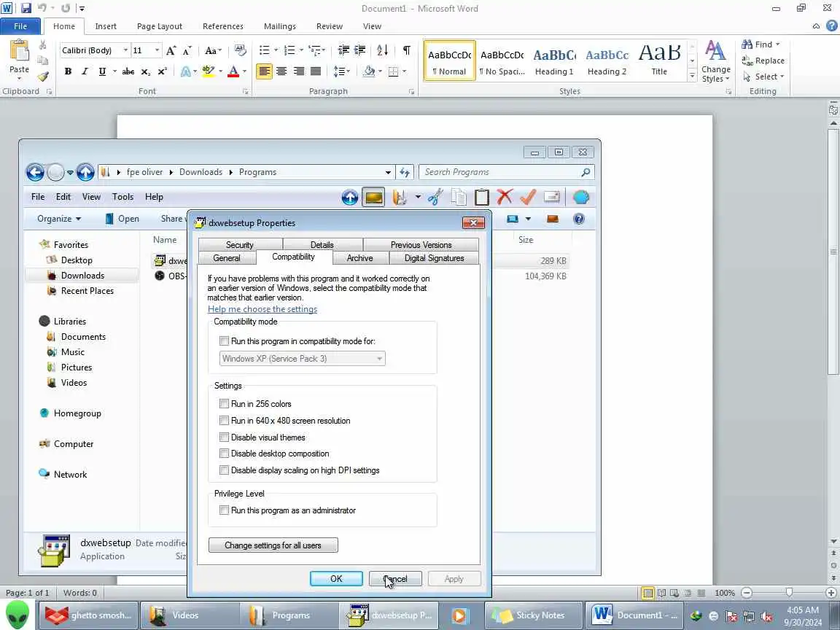Open Videos window from taskbar

(189, 615)
